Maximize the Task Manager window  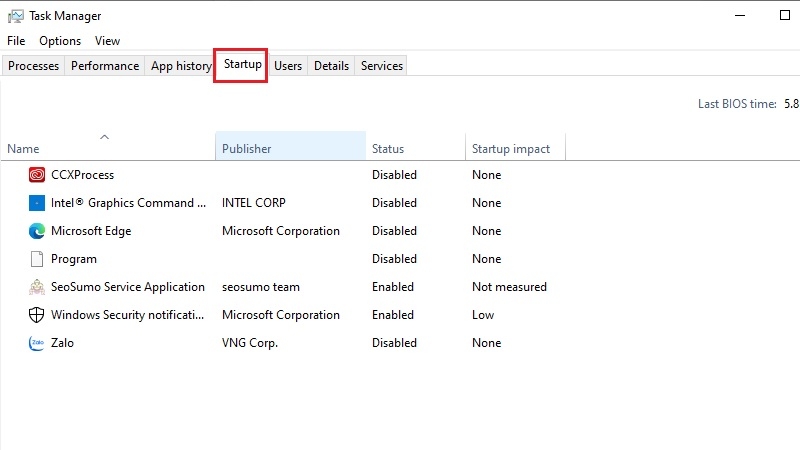(x=785, y=16)
